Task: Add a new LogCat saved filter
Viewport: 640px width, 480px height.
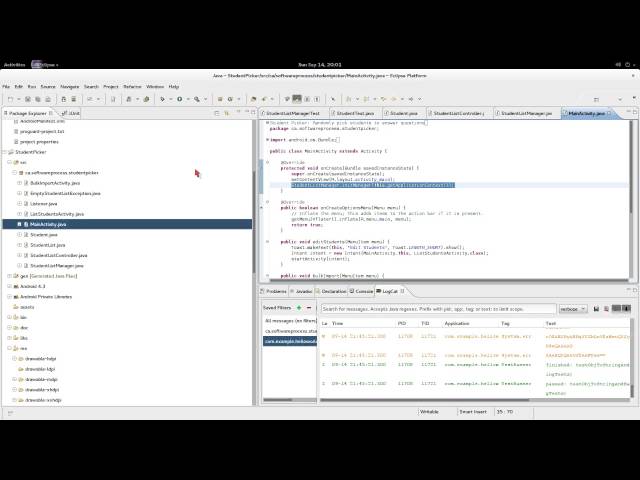Action: [299, 308]
